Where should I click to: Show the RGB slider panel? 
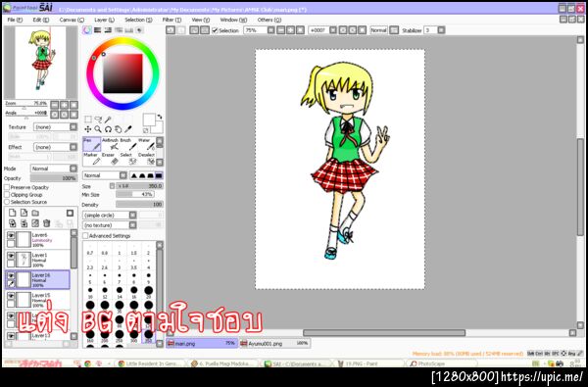[97, 30]
